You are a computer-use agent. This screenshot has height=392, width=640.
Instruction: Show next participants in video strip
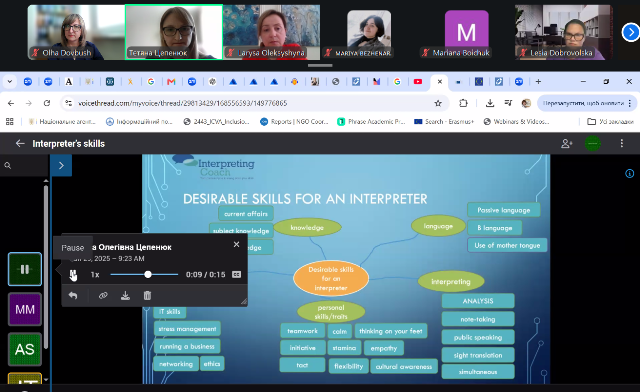(x=630, y=32)
